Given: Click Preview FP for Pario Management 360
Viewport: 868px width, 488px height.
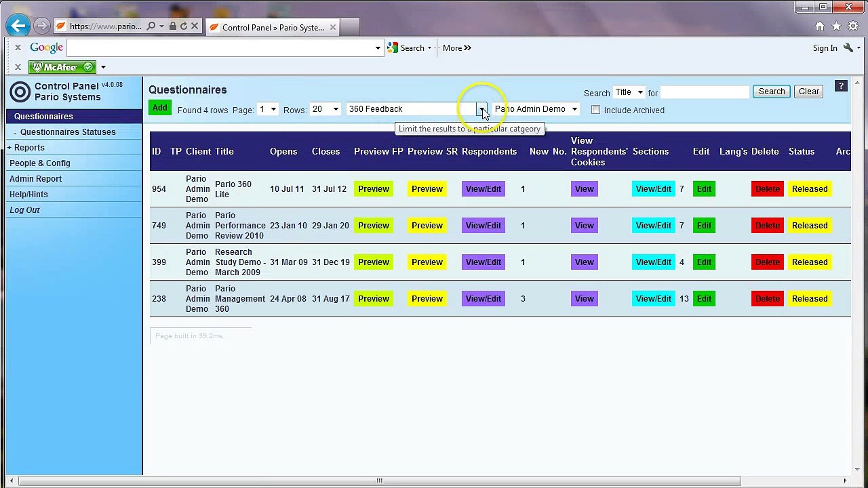Looking at the screenshot, I should pyautogui.click(x=373, y=299).
